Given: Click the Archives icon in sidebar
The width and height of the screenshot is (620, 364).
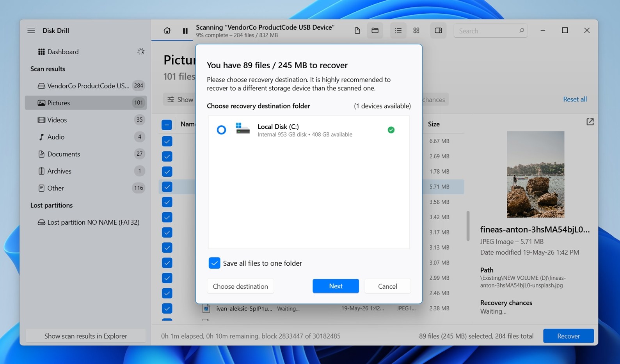Looking at the screenshot, I should click(41, 171).
